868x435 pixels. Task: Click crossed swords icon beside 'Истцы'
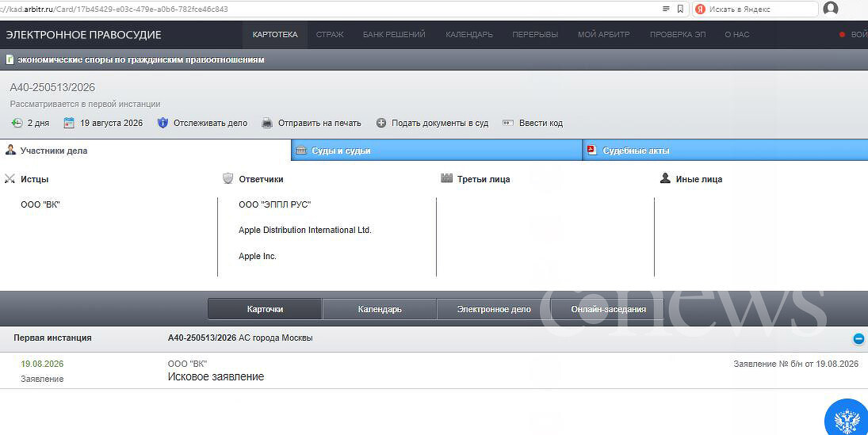click(10, 179)
